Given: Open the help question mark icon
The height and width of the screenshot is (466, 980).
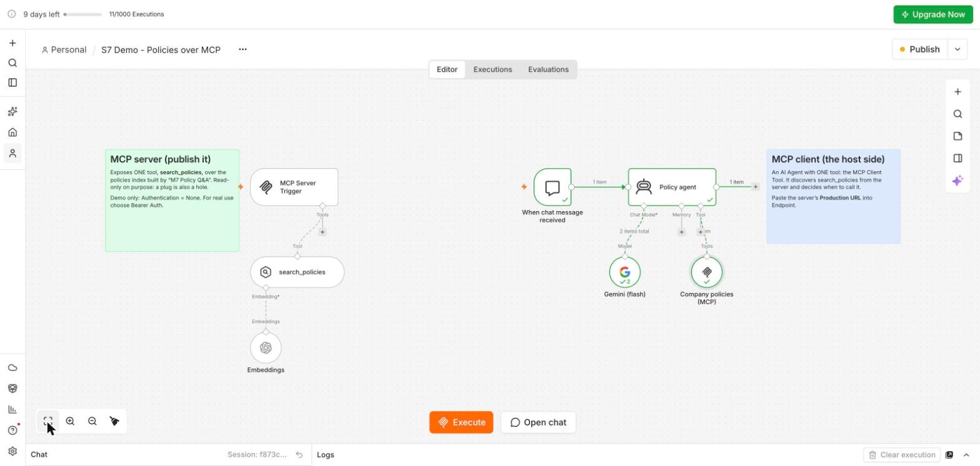Looking at the screenshot, I should coord(12,430).
